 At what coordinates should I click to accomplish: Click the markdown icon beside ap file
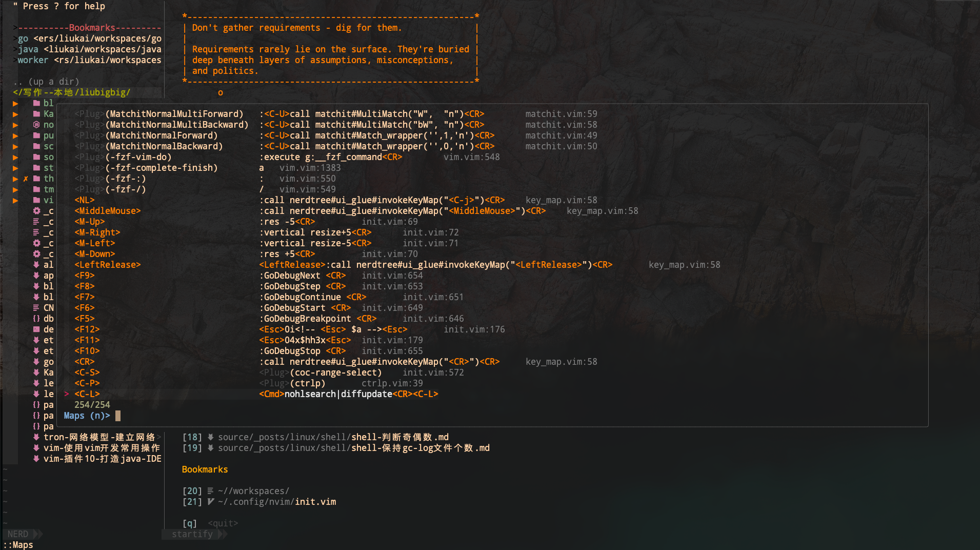tap(36, 276)
